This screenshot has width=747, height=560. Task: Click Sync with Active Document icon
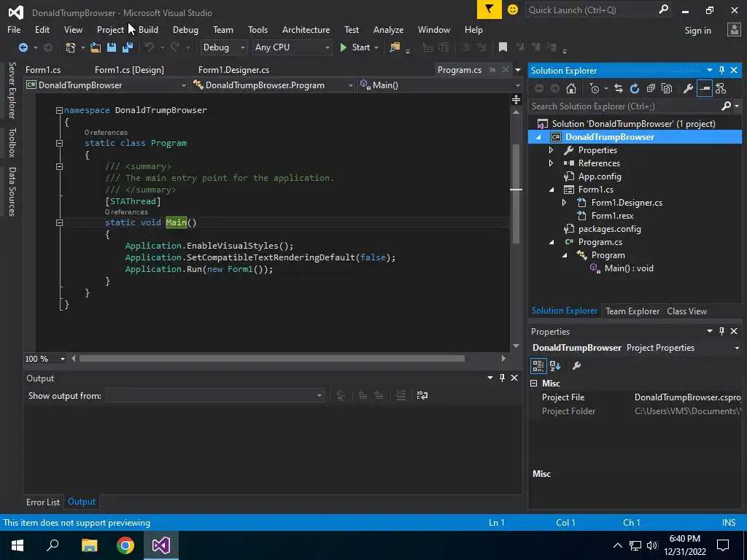(x=619, y=88)
